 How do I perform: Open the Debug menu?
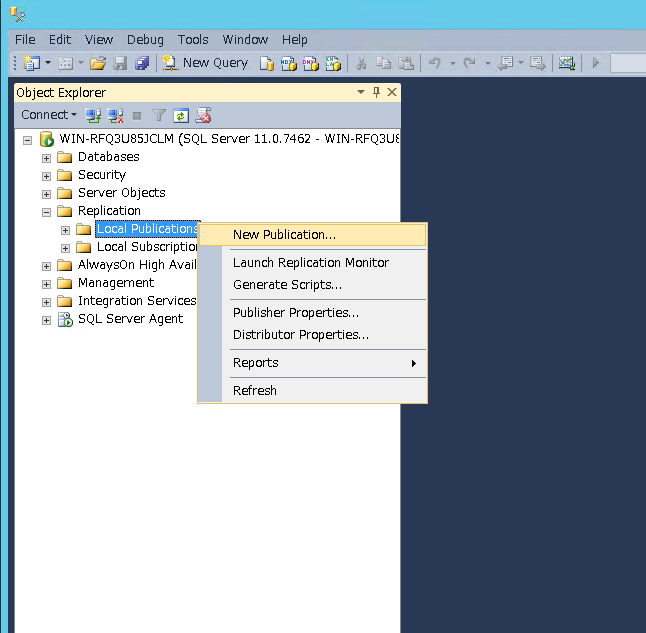point(145,40)
